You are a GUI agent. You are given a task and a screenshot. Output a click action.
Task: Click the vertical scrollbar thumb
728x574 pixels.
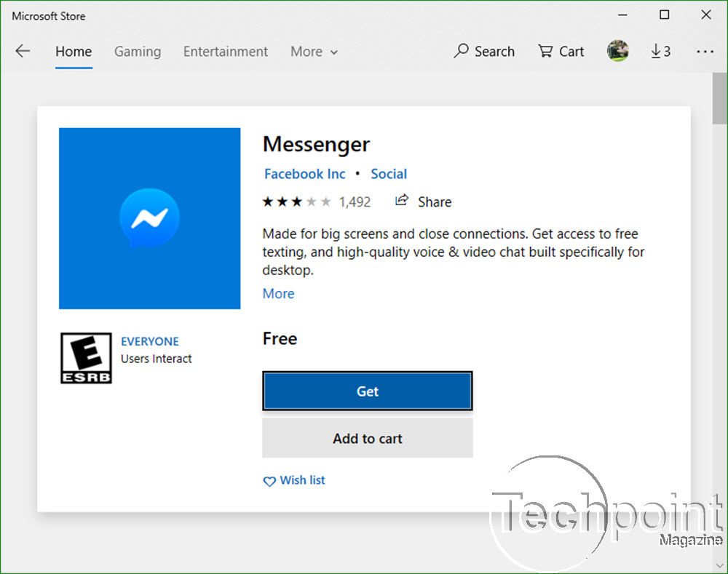tap(720, 98)
